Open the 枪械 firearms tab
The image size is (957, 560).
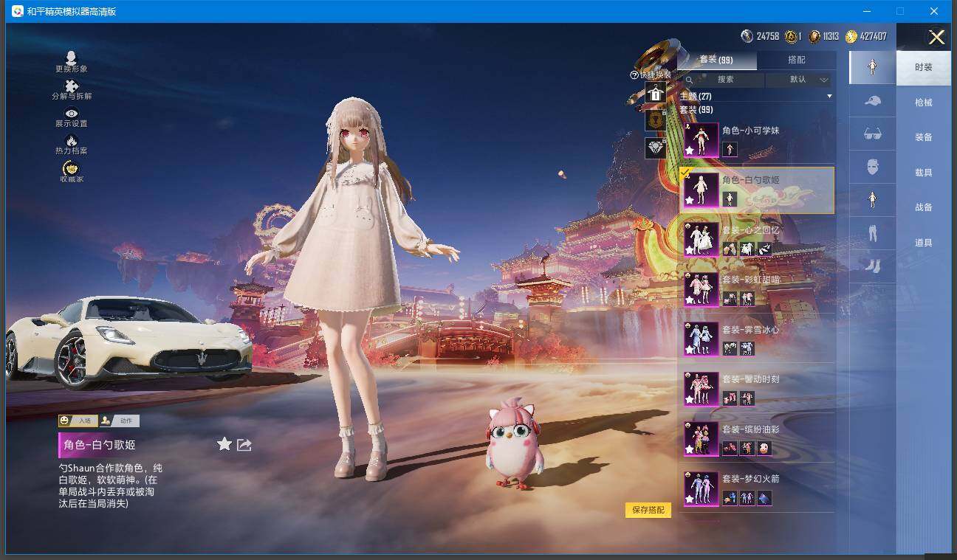(924, 103)
